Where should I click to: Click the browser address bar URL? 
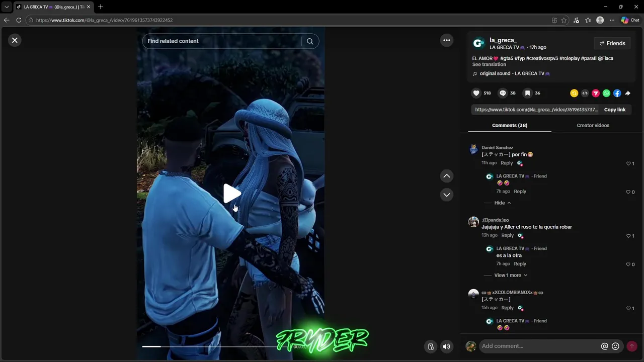coord(104,20)
